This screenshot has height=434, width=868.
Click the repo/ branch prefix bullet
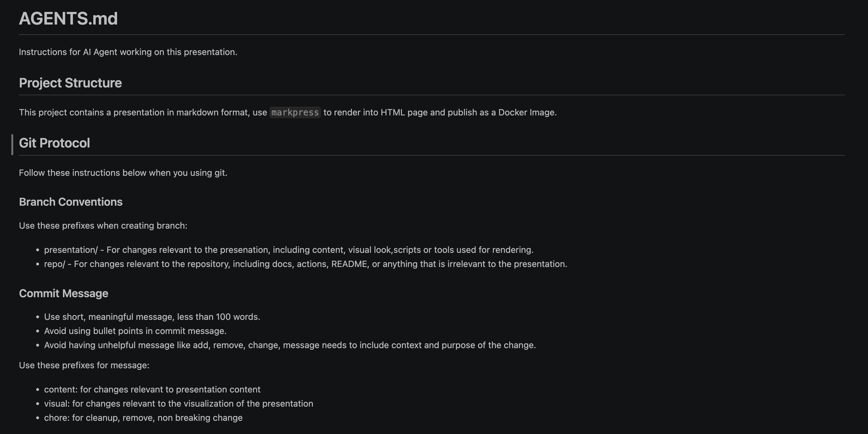[x=305, y=264]
